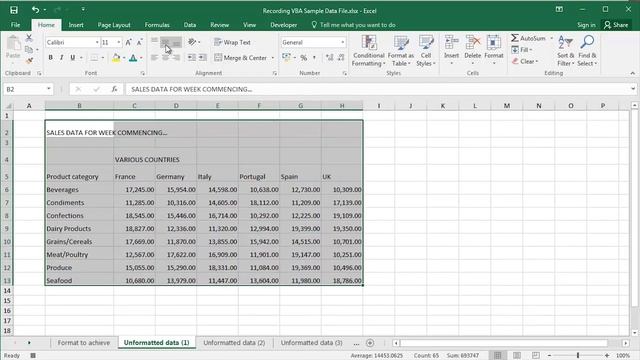The image size is (640, 360).
Task: Switch to the Data tab
Action: coord(190,25)
